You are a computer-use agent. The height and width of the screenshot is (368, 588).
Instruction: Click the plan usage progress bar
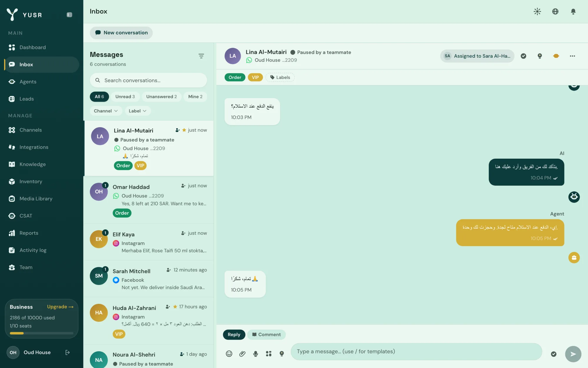pyautogui.click(x=41, y=333)
